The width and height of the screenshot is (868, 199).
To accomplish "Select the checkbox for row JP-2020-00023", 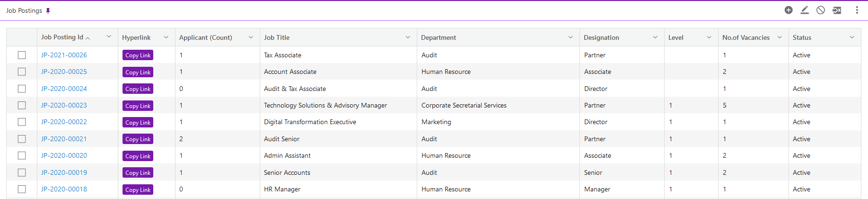I will [22, 105].
